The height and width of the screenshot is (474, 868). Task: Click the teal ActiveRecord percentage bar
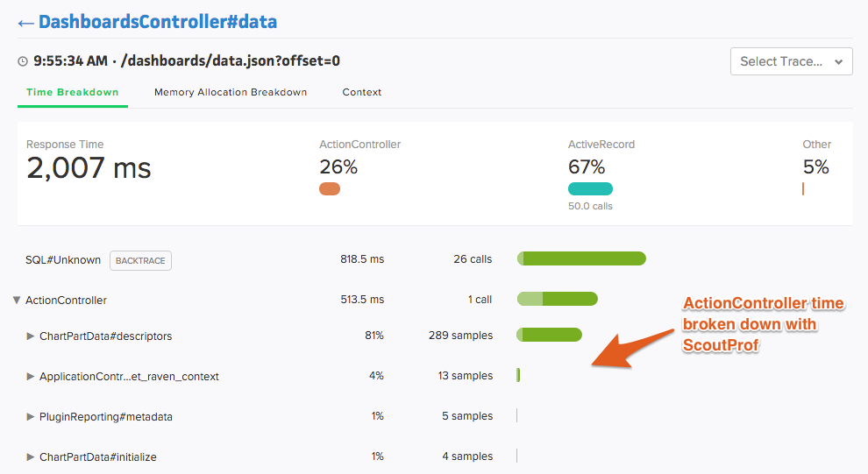590,188
